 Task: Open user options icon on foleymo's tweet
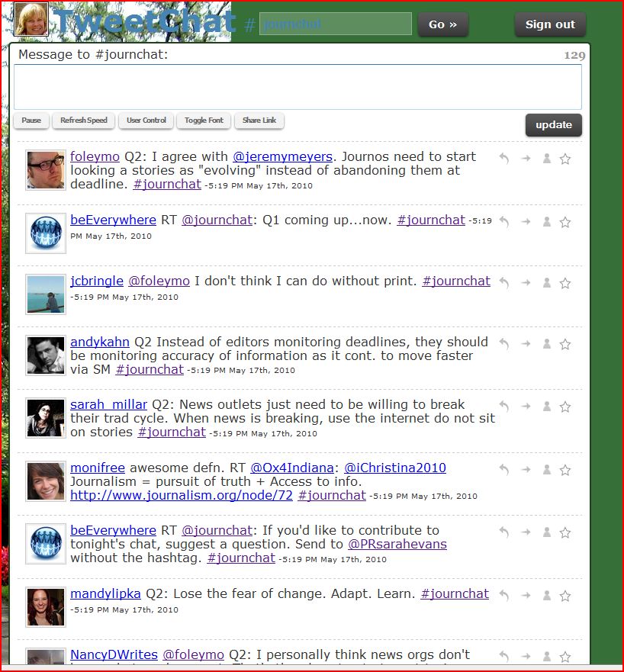[547, 159]
